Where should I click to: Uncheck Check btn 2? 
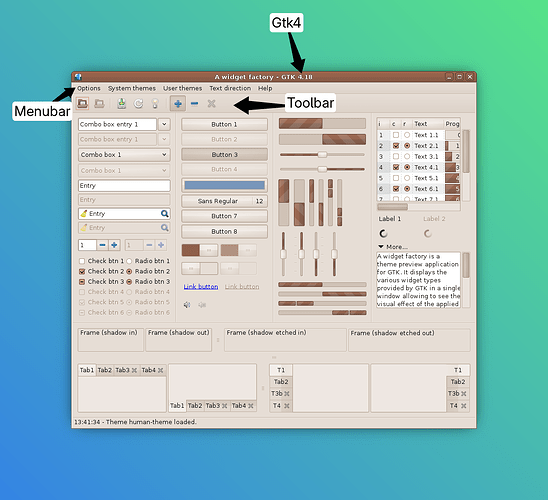82,271
